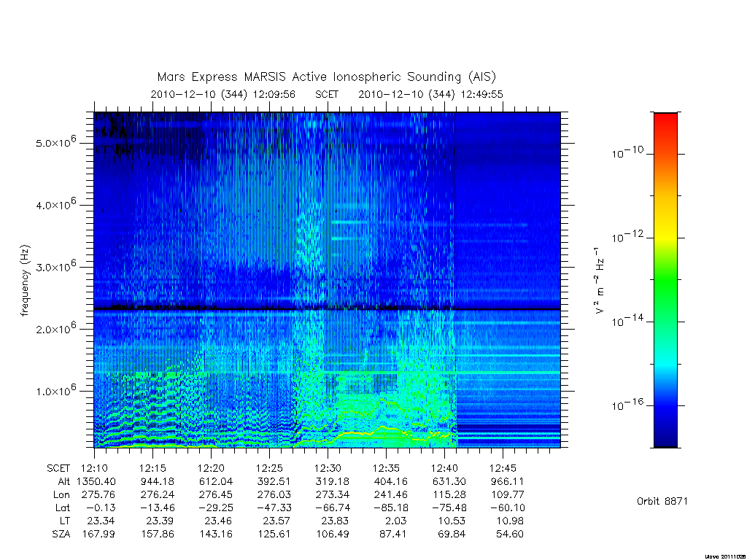Screen dimensions: 747x560
Task: Click the latitude value -60.10
Action: tap(506, 507)
